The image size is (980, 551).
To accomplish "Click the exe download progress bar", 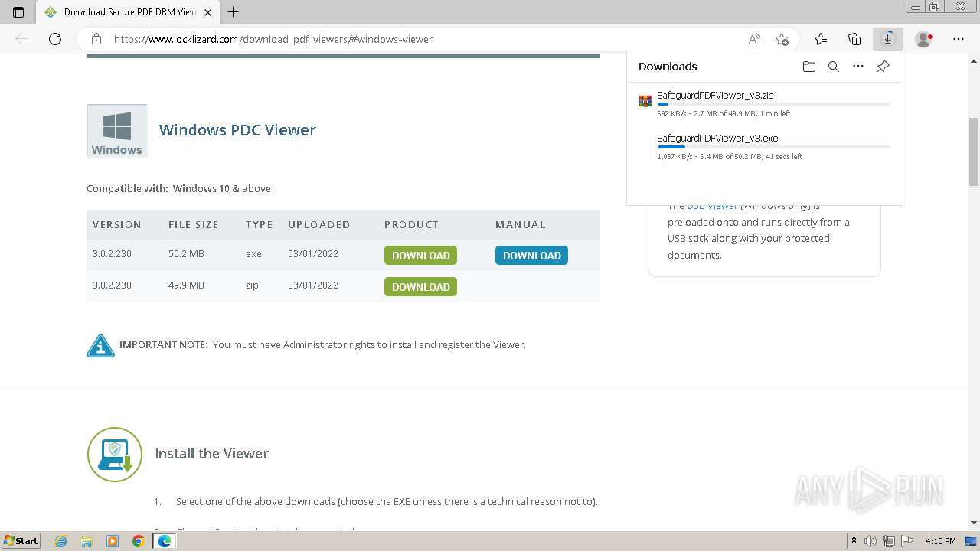I will [x=773, y=147].
